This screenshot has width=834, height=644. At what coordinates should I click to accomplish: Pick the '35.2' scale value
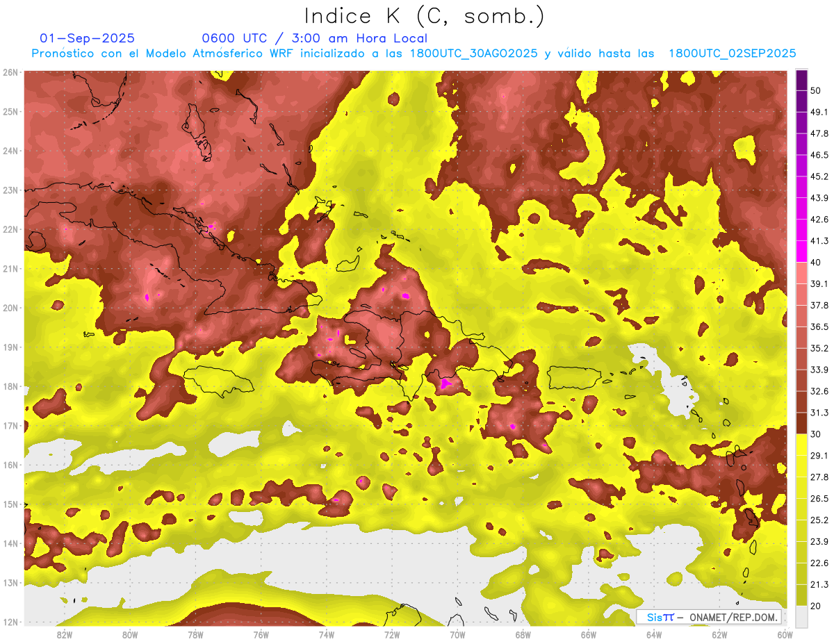click(819, 348)
